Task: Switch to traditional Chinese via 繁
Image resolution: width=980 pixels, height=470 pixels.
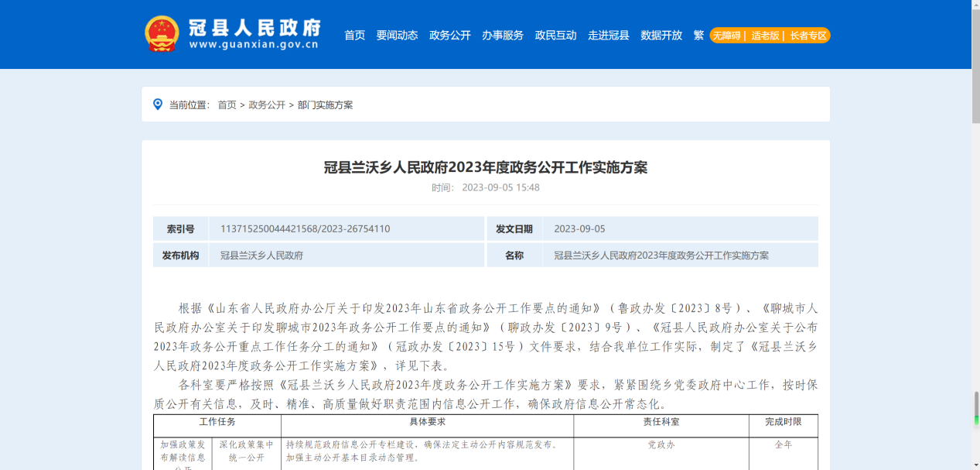Action: [698, 35]
